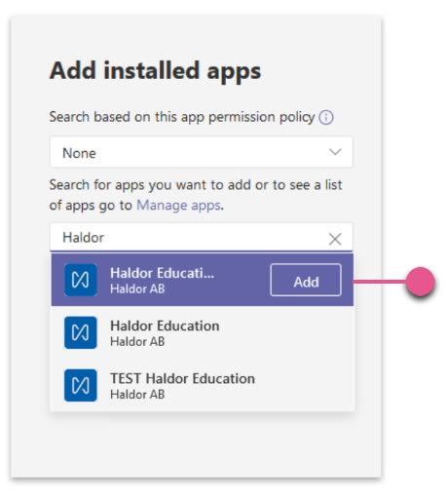Click the Search based on permission policy label
The image size is (448, 500).
point(182,117)
